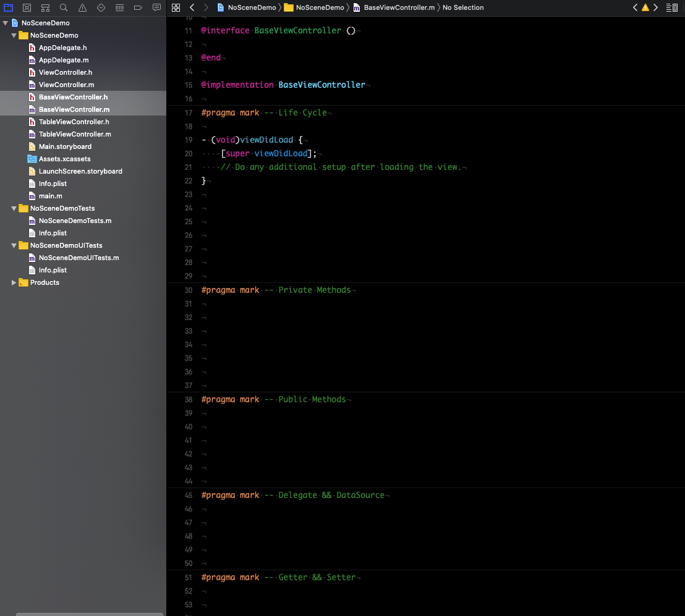The image size is (685, 616).
Task: Go back to previous file
Action: pyautogui.click(x=192, y=7)
